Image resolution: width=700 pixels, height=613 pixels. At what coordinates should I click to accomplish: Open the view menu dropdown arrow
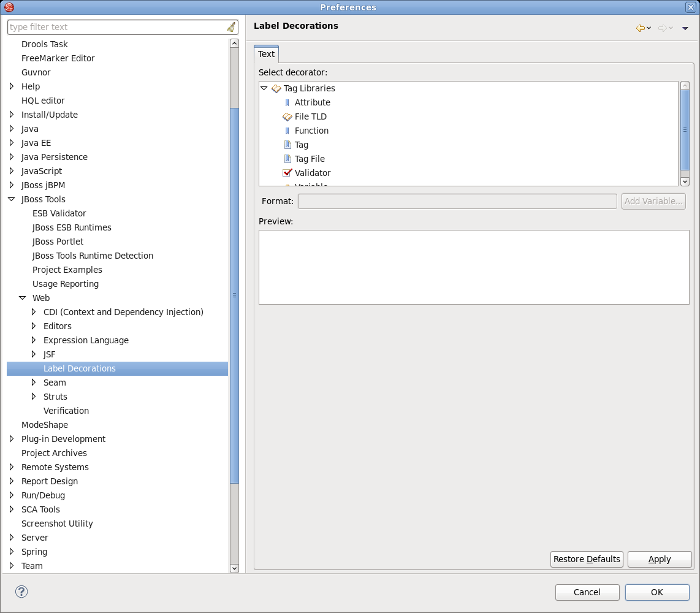pos(685,28)
